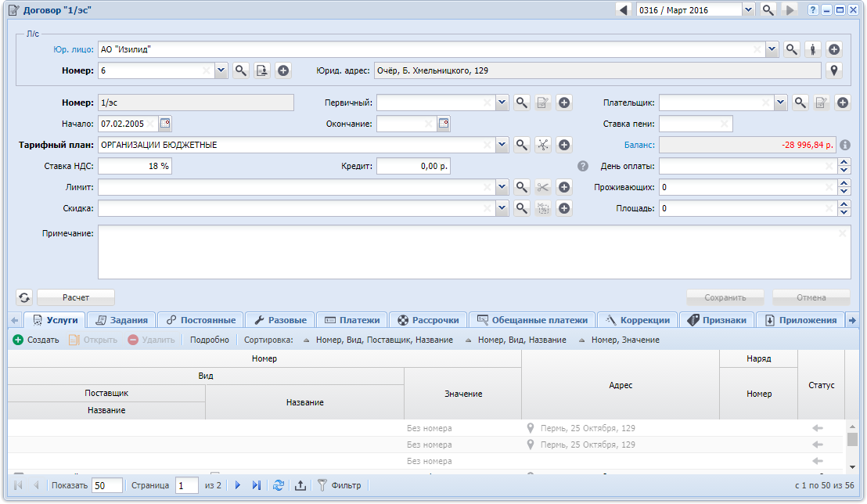Screen dimensions: 867x504
Task: Click Подробно in services toolbar
Action: (210, 340)
